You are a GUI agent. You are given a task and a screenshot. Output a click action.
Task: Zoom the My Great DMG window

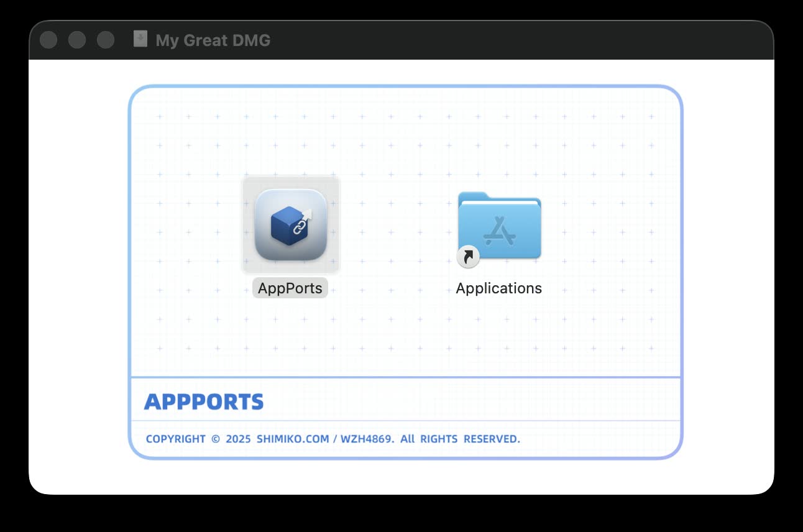point(106,40)
